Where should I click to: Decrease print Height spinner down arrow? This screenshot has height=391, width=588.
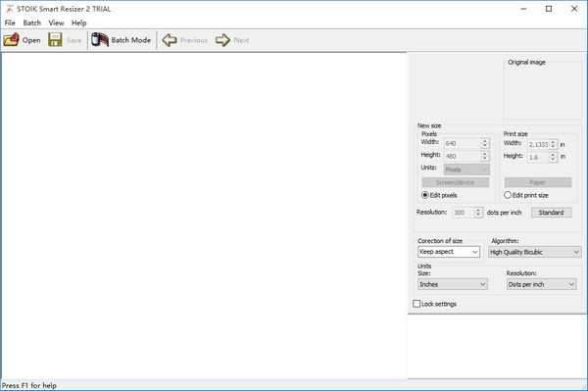(x=553, y=160)
